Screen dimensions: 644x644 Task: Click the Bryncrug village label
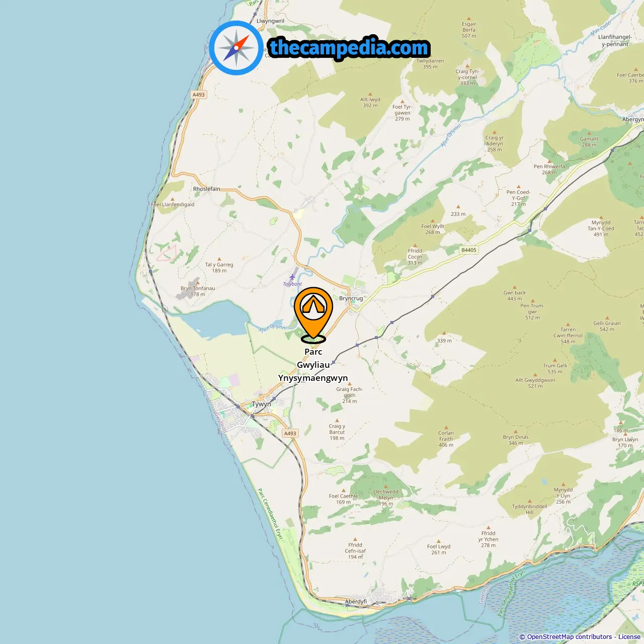pos(351,298)
